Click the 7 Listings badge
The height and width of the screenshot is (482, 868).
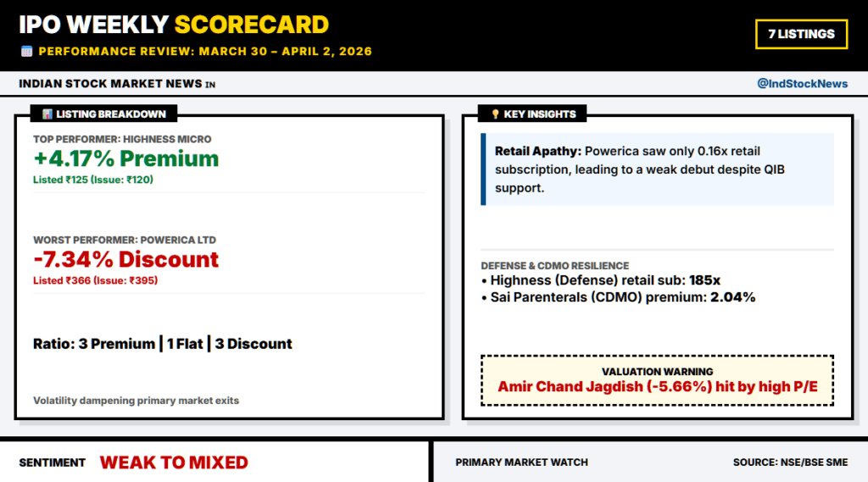(801, 34)
